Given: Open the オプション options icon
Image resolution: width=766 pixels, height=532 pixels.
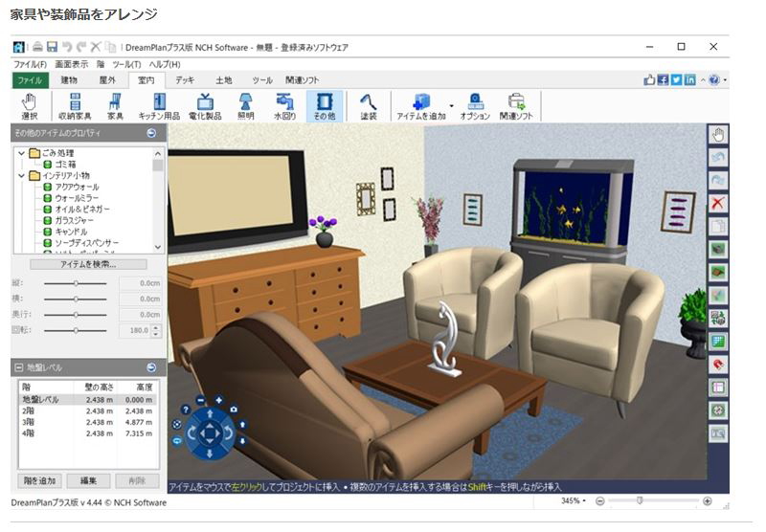Looking at the screenshot, I should point(475,106).
